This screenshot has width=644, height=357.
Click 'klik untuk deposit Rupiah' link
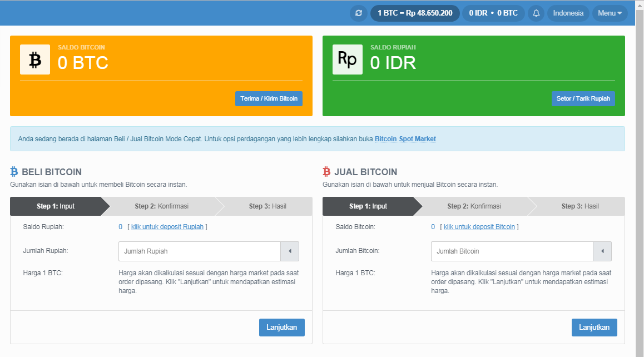point(167,227)
